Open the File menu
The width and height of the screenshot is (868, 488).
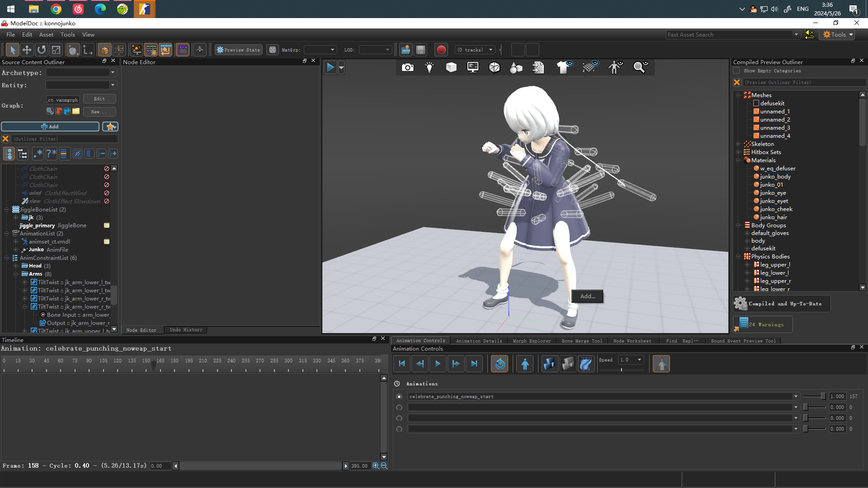[x=10, y=35]
